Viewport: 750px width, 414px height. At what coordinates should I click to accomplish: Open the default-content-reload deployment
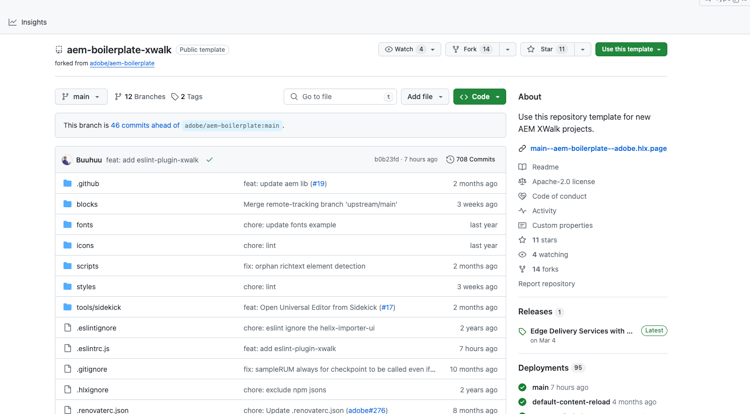point(571,402)
